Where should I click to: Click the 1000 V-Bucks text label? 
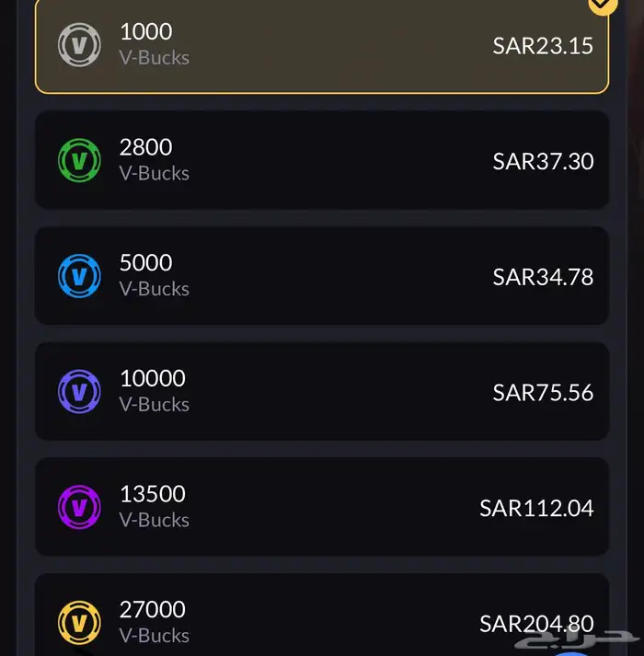coord(154,44)
